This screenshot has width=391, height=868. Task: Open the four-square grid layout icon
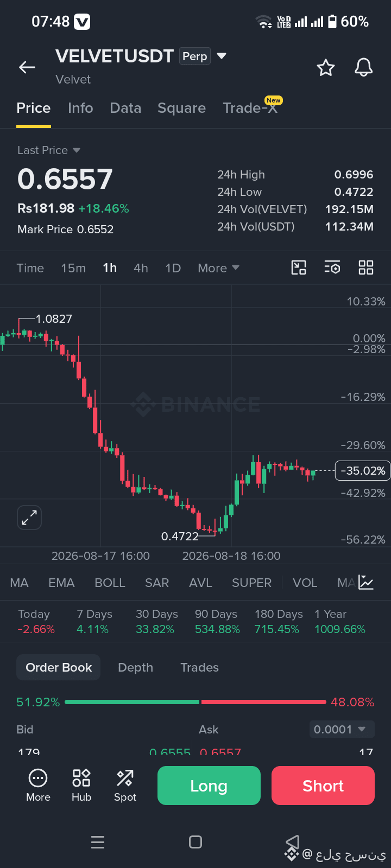(x=366, y=267)
